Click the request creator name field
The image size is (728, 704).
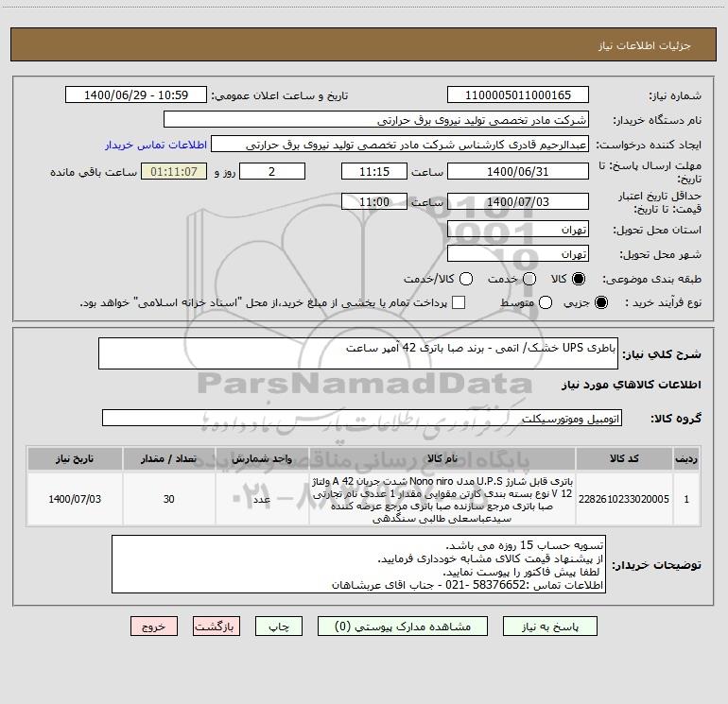[x=400, y=145]
